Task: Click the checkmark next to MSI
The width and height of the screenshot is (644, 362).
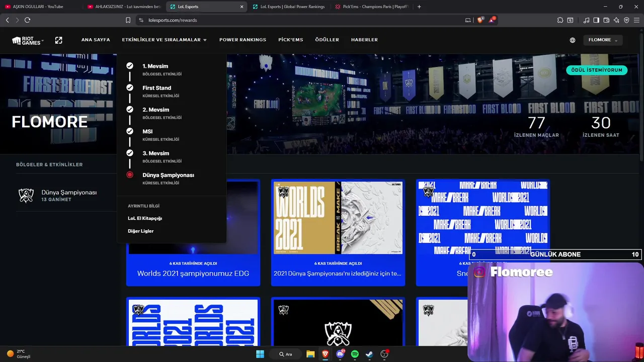Action: coord(130,131)
